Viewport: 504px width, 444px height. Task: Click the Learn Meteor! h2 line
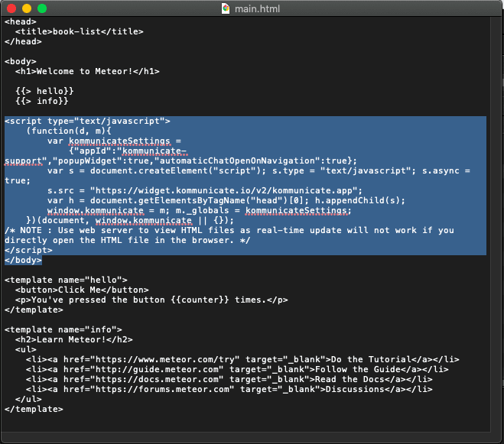pyautogui.click(x=74, y=339)
